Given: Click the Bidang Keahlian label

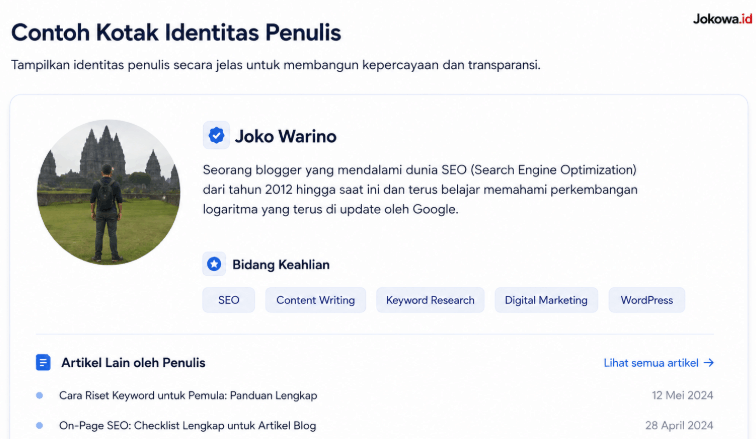Looking at the screenshot, I should pyautogui.click(x=281, y=265).
